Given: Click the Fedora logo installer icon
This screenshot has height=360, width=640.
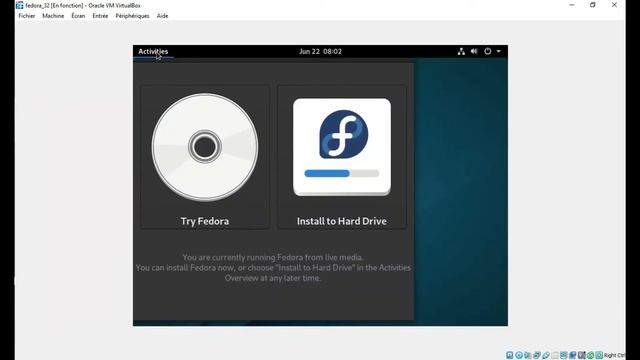Looking at the screenshot, I should (x=342, y=147).
